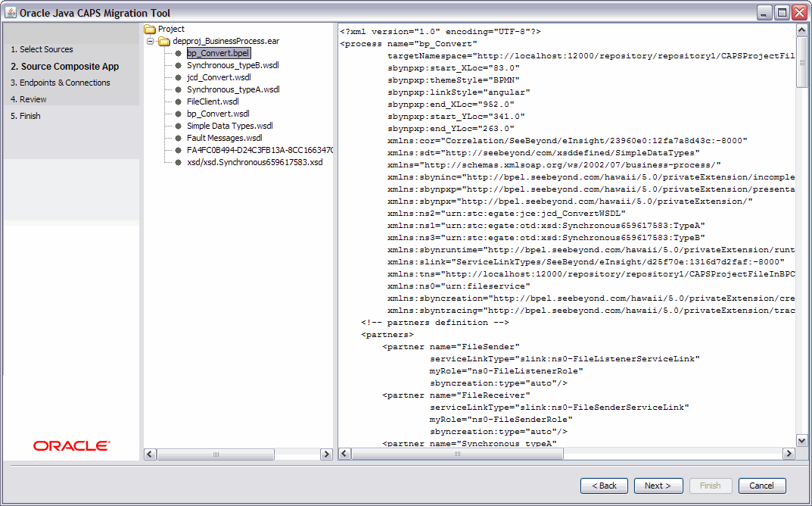Collapse the depproj_BusinessProcess.ear tree node

click(150, 41)
